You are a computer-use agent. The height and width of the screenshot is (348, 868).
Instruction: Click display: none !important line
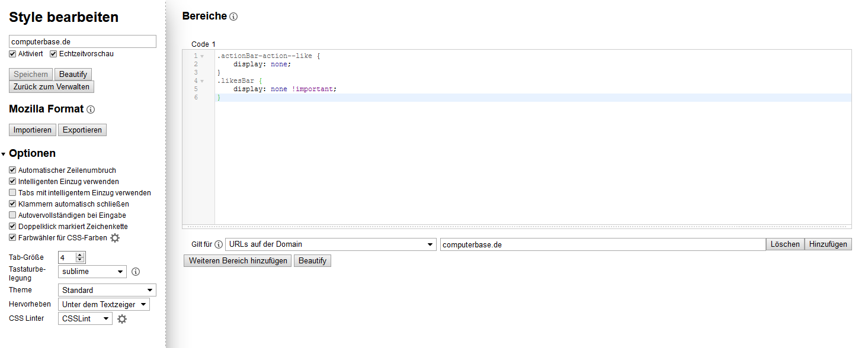pyautogui.click(x=285, y=89)
